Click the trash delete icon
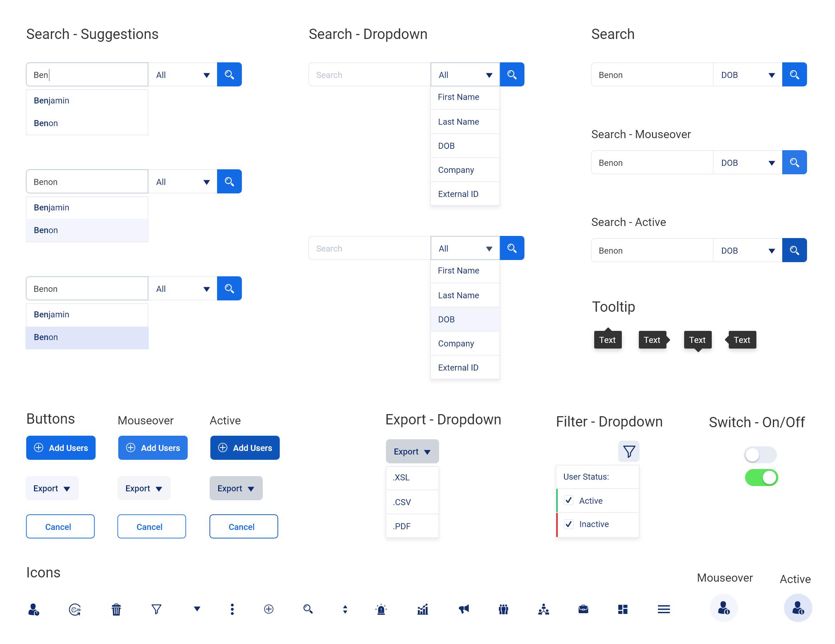The image size is (835, 644). click(116, 609)
